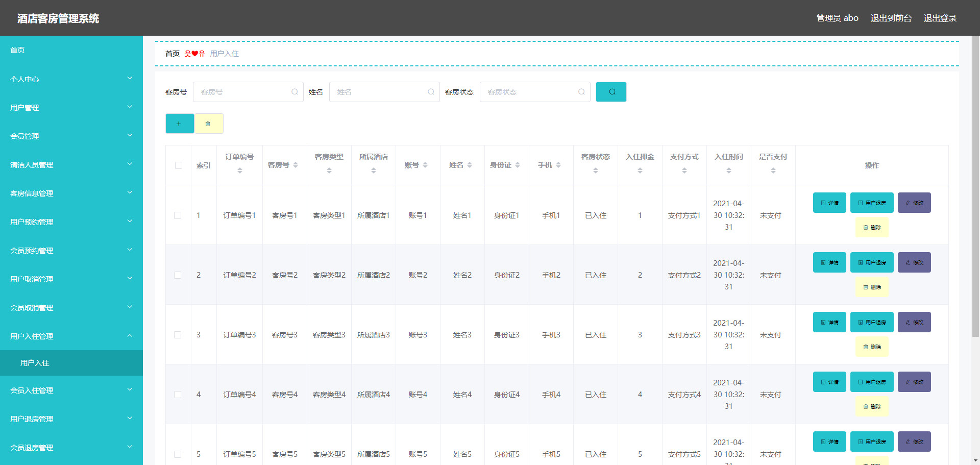Screen dimensions: 980x465
Task: Toggle the select-all header checkbox
Action: (x=179, y=165)
